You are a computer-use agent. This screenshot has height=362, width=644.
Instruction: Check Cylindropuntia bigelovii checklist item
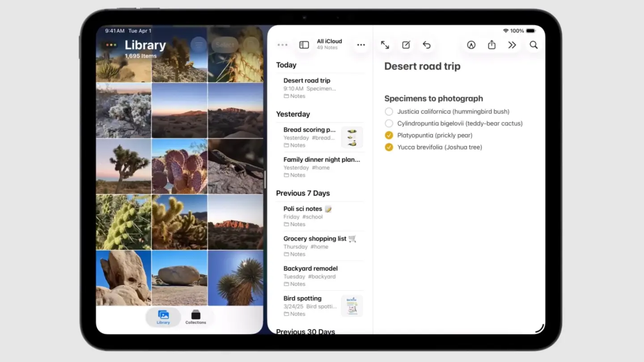click(389, 123)
